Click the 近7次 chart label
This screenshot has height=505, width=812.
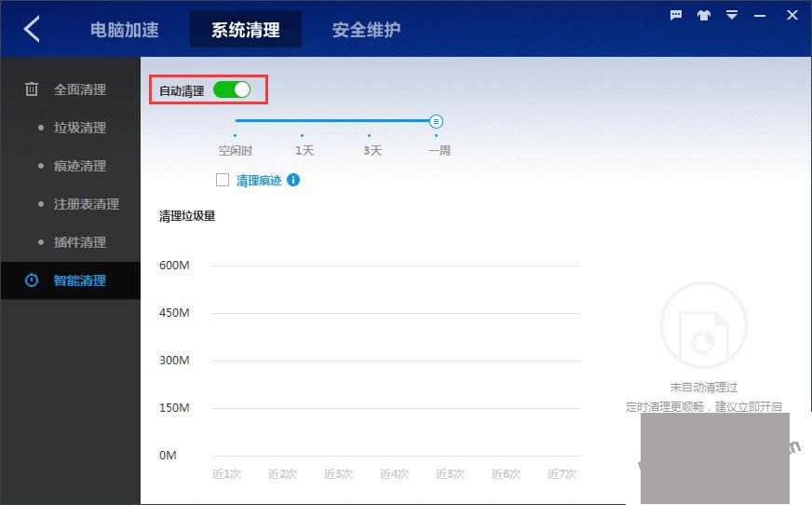562,474
